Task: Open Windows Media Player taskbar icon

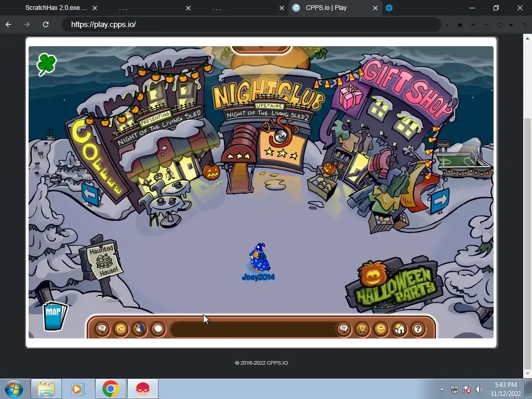Action: [77, 389]
